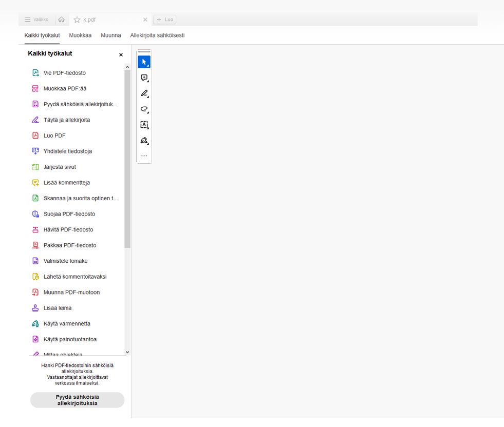Click the Pyydä sähköisiä allekirjoituksia button
This screenshot has height=427, width=504.
(77, 400)
